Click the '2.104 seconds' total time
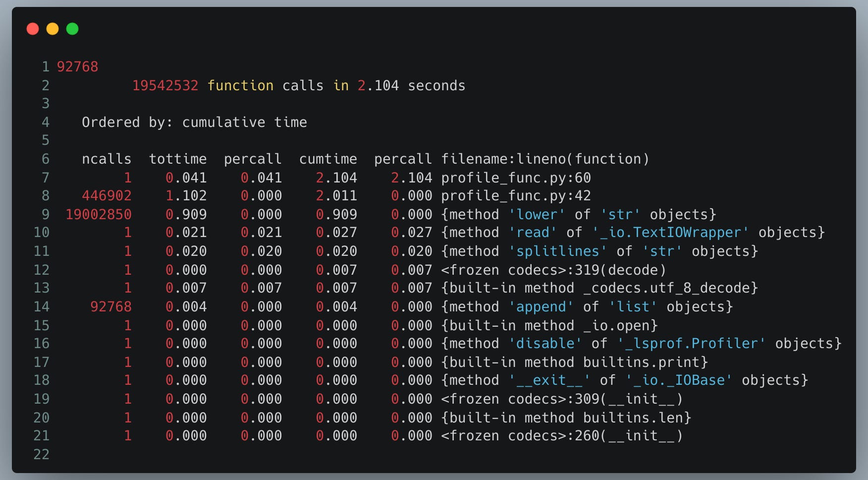868x480 pixels. (x=411, y=85)
